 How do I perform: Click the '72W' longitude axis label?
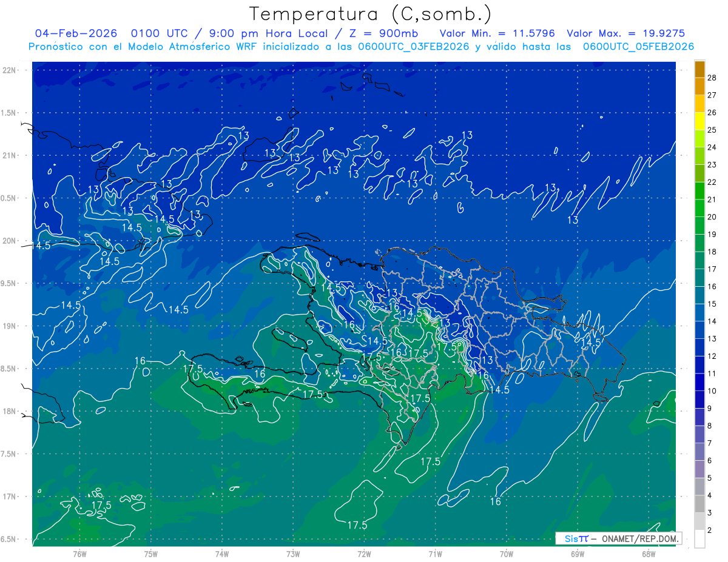(x=364, y=554)
